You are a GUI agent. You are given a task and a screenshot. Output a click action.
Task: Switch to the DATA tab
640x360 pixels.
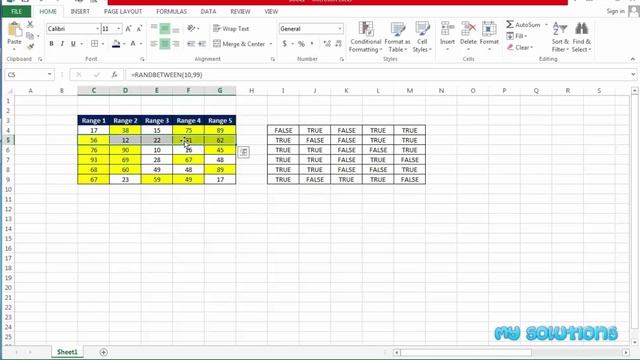coord(208,11)
